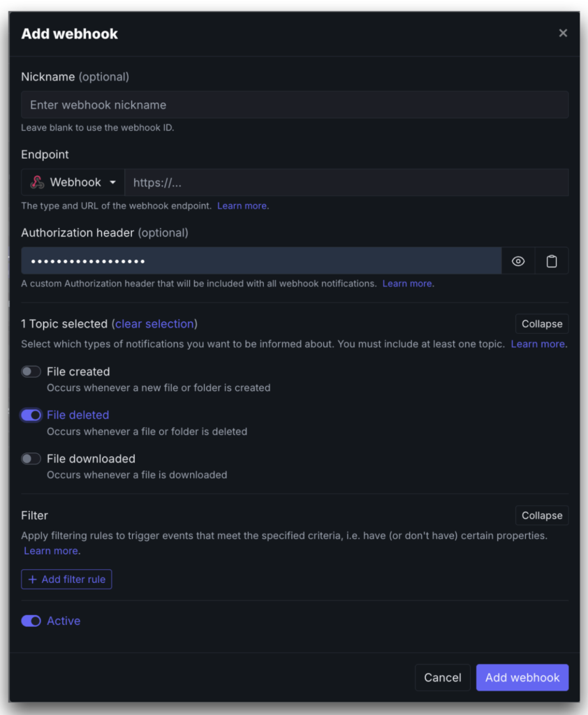588x715 pixels.
Task: Open Learn more about filtering rules
Action: pyautogui.click(x=50, y=550)
